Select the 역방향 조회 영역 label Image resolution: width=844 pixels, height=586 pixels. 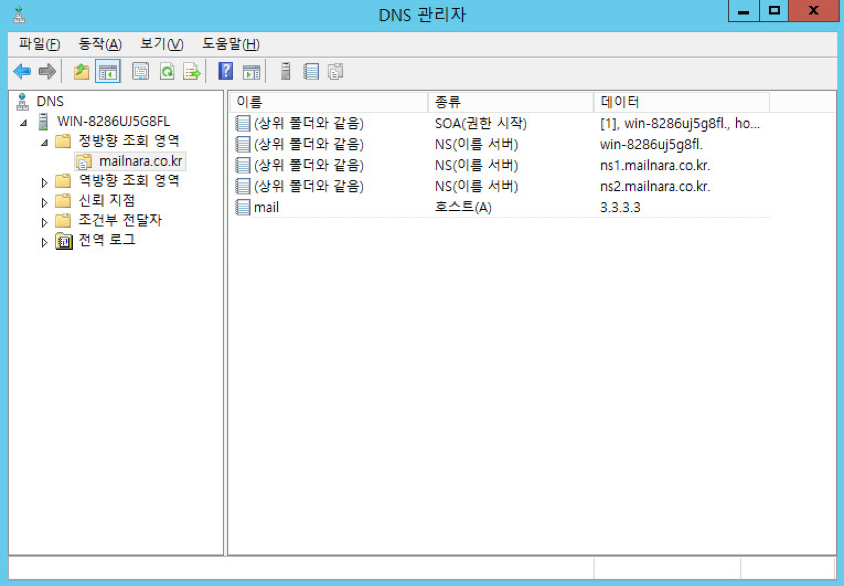point(129,181)
